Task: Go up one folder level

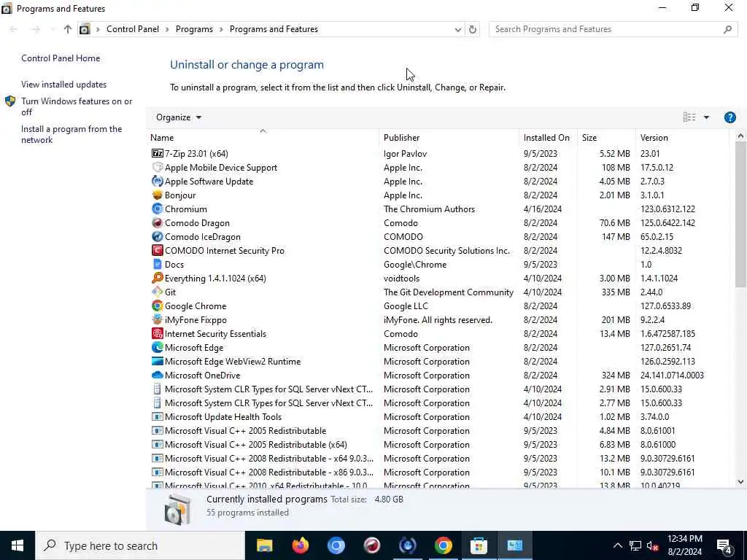Action: pyautogui.click(x=68, y=29)
